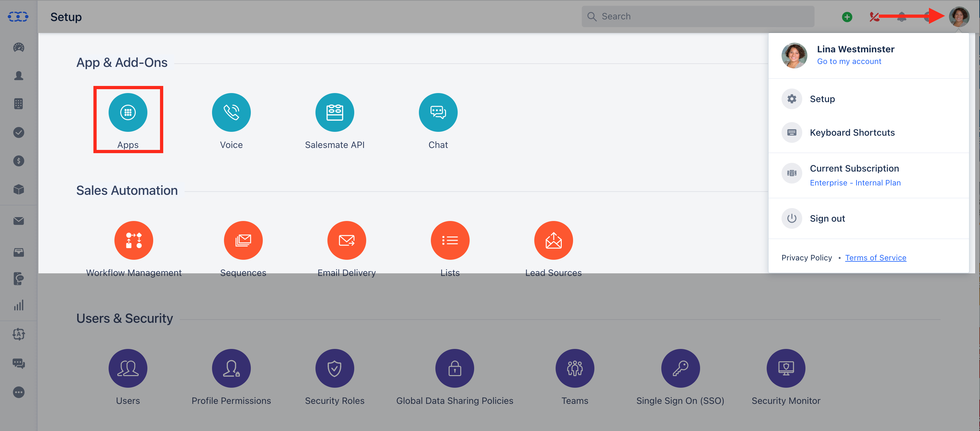Screen dimensions: 980x431
Task: Open activities checkmark icon in sidebar
Action: [x=19, y=132]
